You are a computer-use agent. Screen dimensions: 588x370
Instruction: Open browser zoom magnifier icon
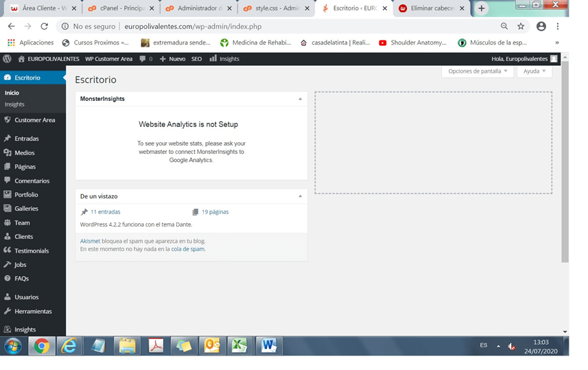(x=504, y=26)
